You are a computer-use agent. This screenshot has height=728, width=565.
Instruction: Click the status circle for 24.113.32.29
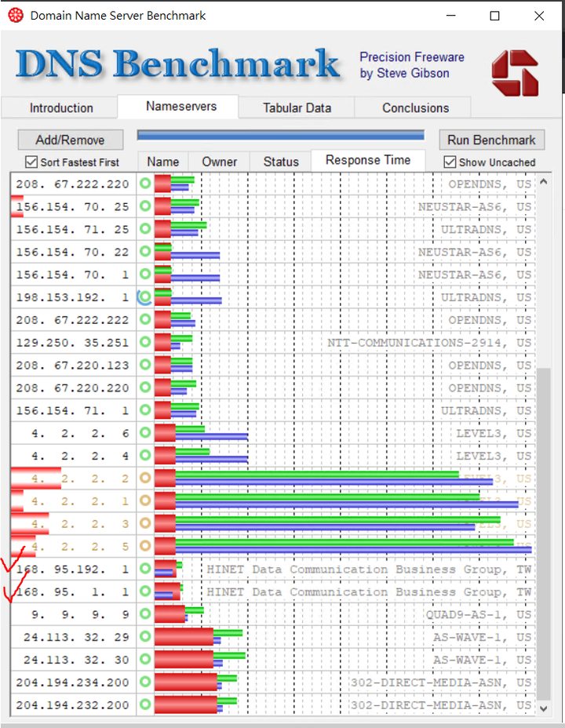tap(145, 636)
